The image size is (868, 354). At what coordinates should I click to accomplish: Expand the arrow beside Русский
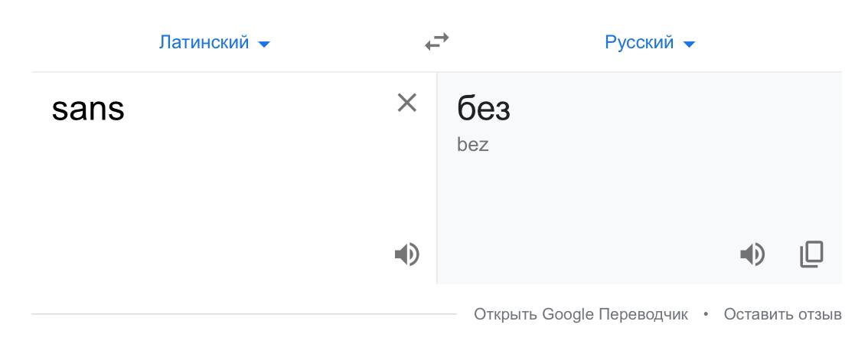[x=689, y=44]
